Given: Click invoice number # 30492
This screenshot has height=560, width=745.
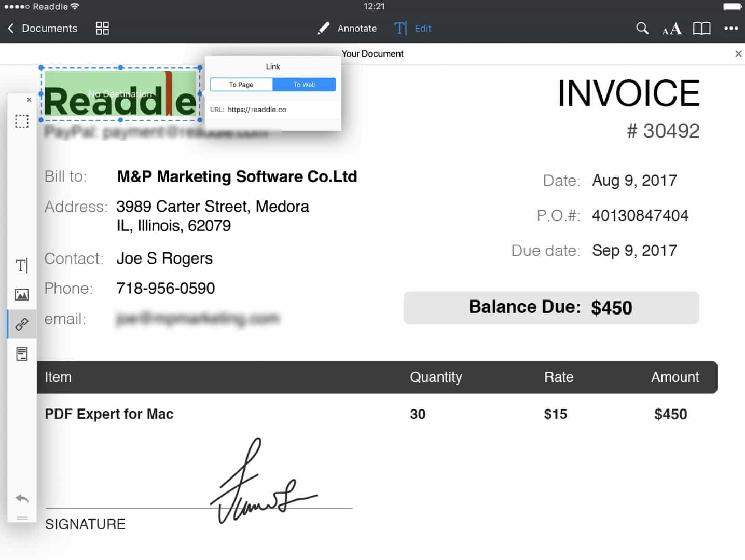Looking at the screenshot, I should [x=663, y=131].
